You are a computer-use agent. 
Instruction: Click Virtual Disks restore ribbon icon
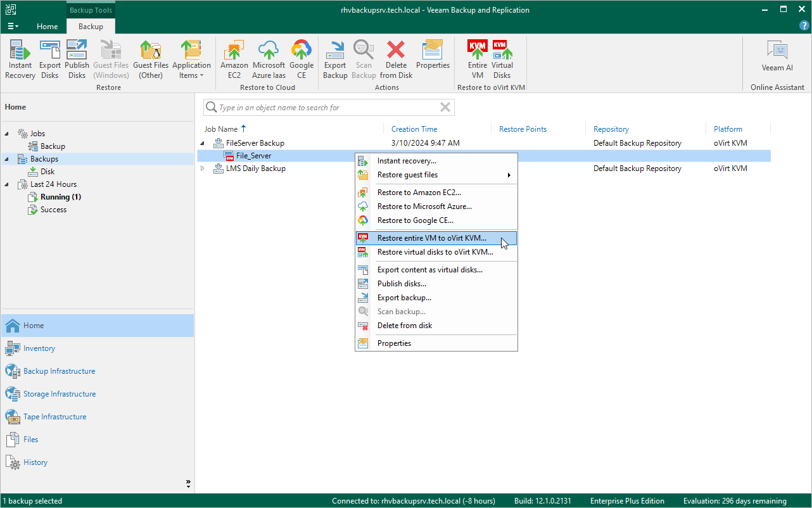click(502, 59)
